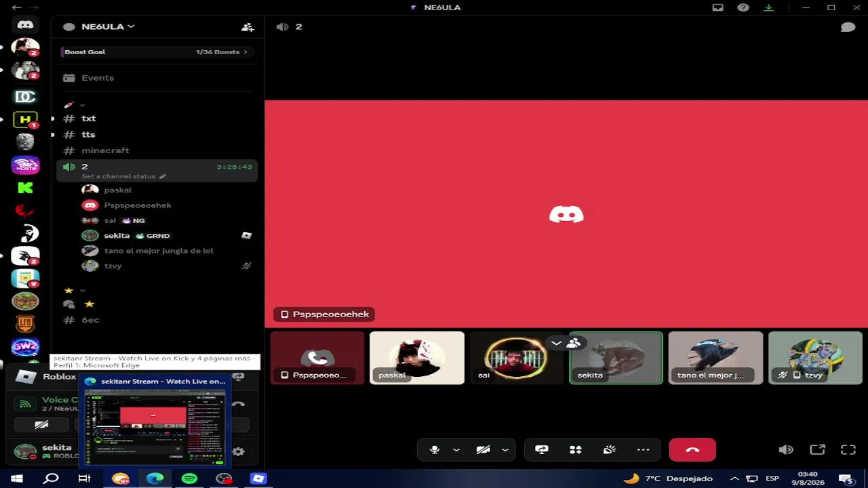Disconnect from call with red button

pos(692,449)
